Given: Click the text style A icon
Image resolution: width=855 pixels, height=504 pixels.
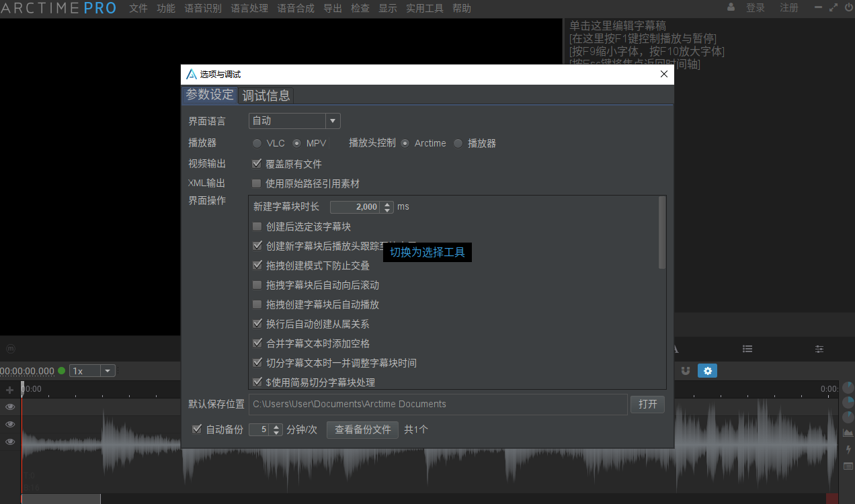Looking at the screenshot, I should pyautogui.click(x=675, y=348).
